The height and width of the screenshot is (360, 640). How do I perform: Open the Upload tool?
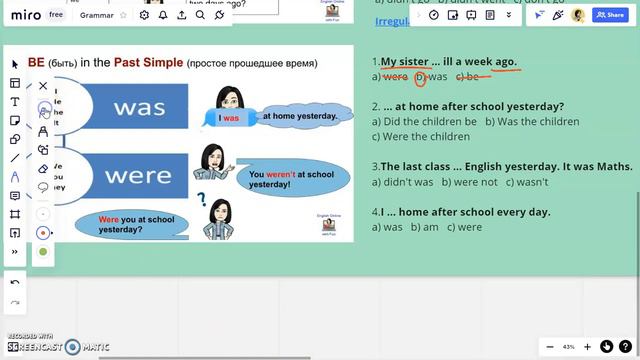(x=15, y=233)
